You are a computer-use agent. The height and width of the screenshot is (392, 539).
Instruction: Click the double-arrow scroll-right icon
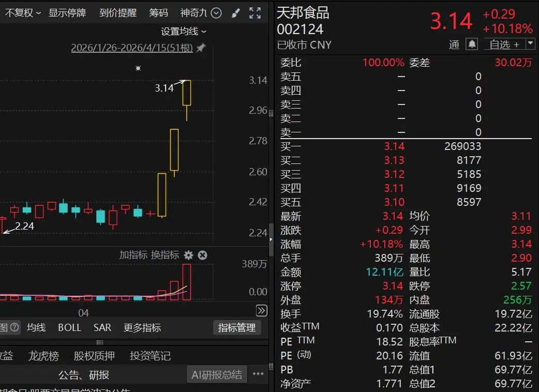262,310
